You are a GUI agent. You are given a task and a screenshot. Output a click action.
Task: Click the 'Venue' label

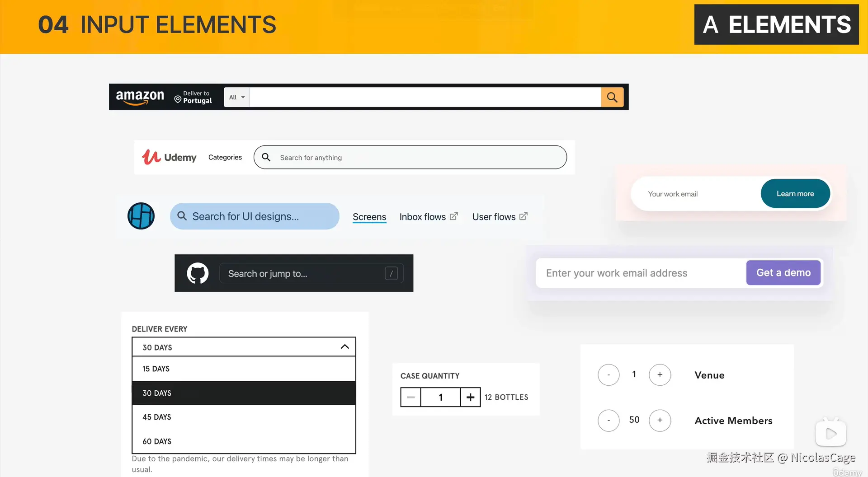[x=709, y=375]
